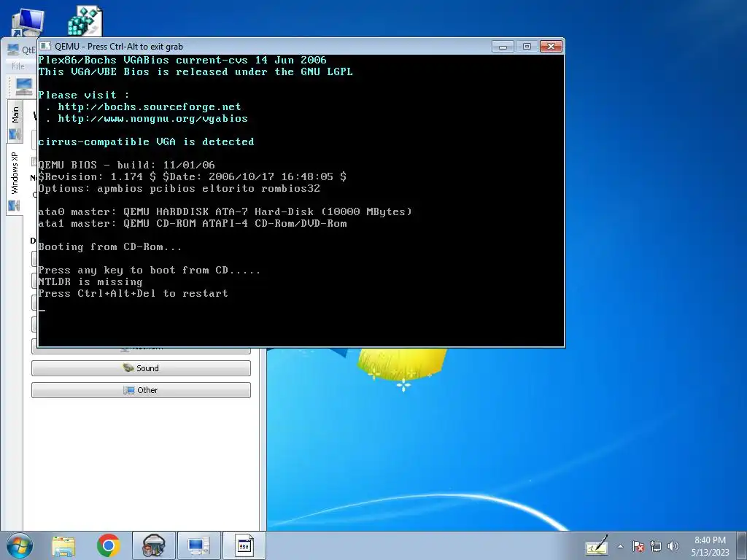The width and height of the screenshot is (747, 560).
Task: Click the http://bochs.sourceforge.net text
Action: pos(149,106)
